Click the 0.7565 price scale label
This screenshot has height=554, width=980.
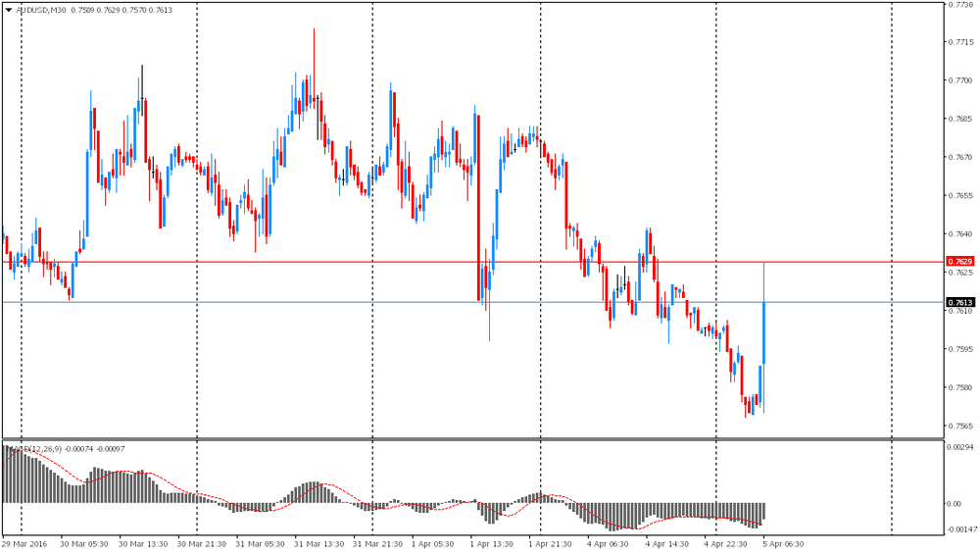tap(961, 427)
